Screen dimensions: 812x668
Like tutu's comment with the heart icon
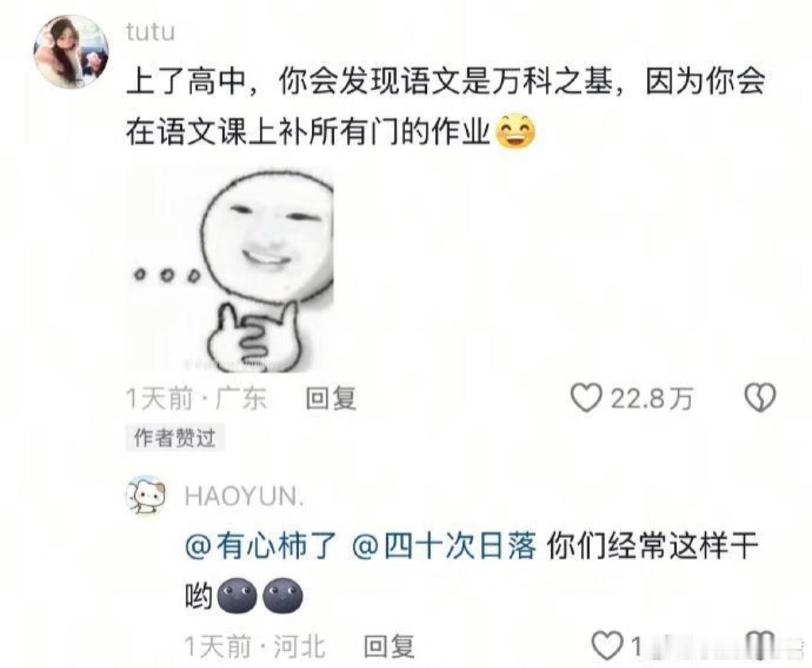586,398
